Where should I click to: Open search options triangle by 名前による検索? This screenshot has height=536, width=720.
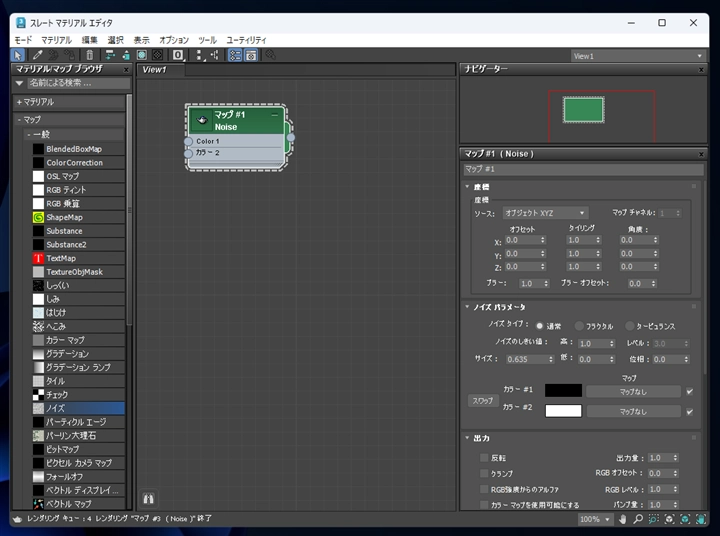(x=19, y=83)
